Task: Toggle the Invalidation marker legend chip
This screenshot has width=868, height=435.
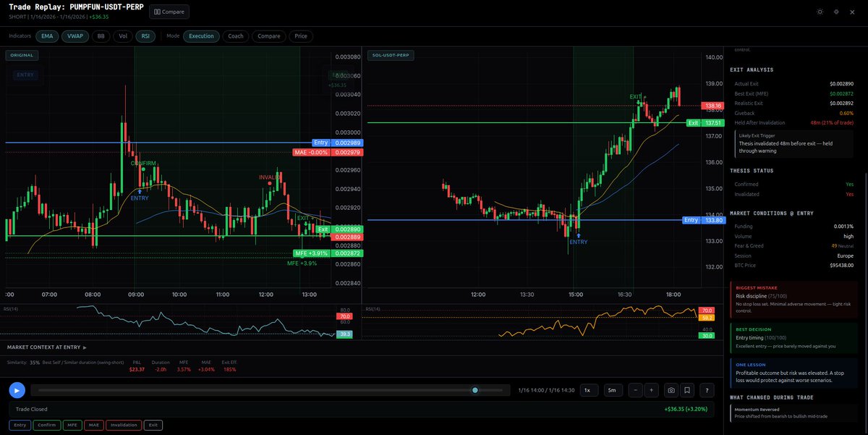Action: pyautogui.click(x=124, y=426)
